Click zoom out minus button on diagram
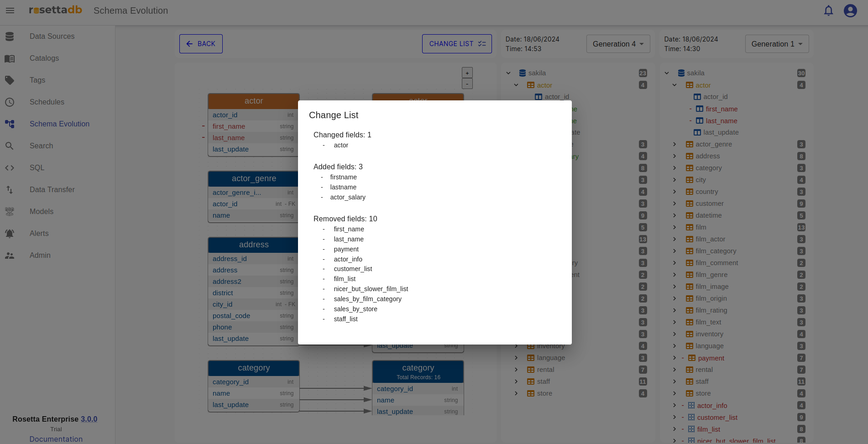 467,84
